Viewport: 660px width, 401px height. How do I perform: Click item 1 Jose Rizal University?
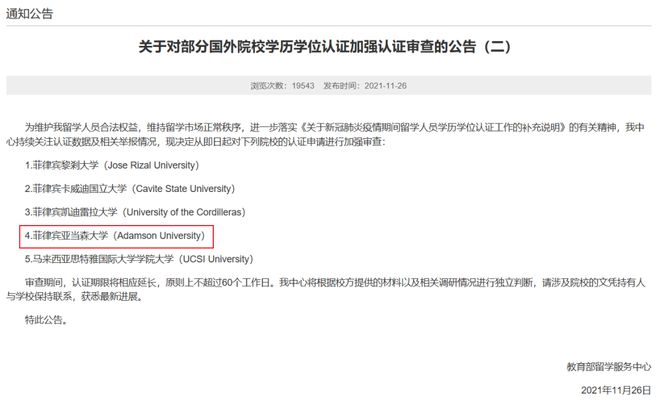click(112, 165)
